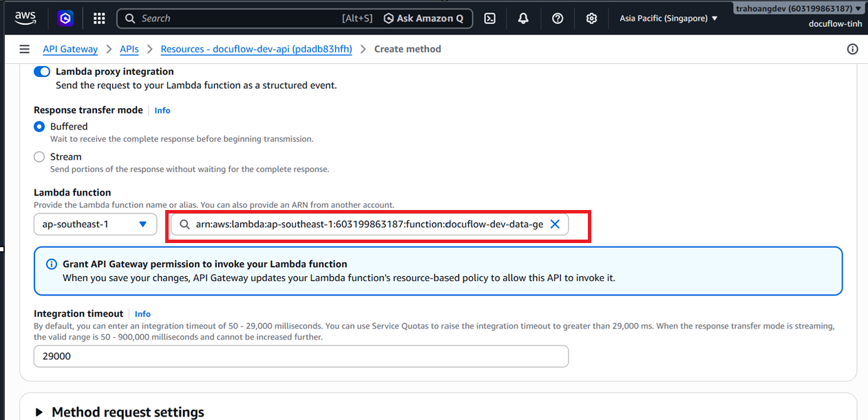868x420 pixels.
Task: Open the ap-southeast-1 region dropdown
Action: 95,224
